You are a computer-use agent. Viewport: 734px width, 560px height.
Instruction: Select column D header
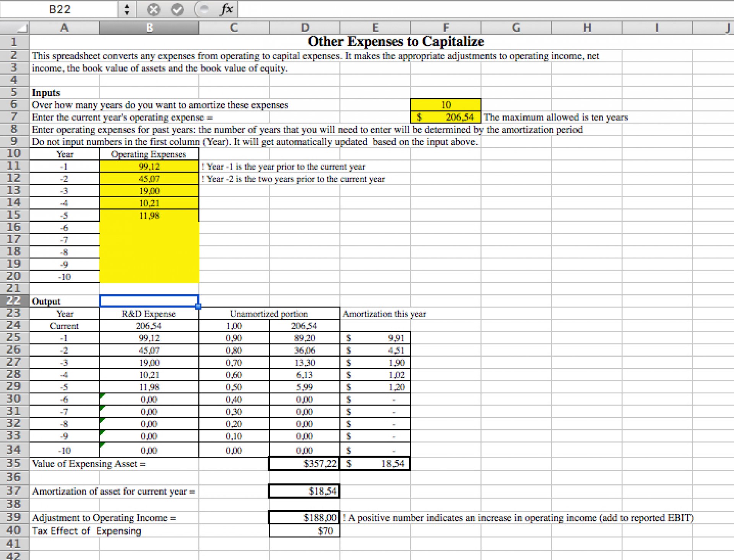point(305,28)
